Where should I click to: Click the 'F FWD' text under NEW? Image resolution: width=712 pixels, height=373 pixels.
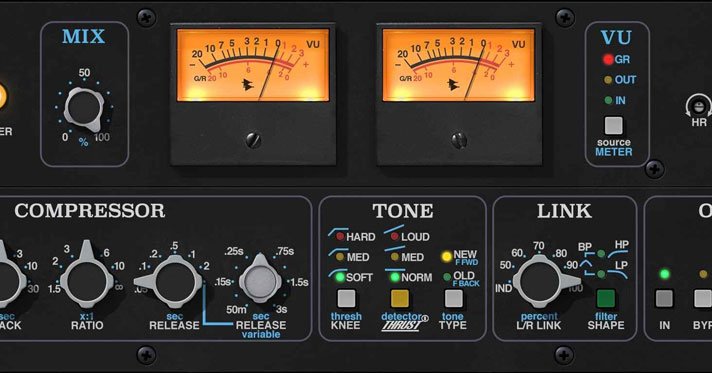point(466,263)
